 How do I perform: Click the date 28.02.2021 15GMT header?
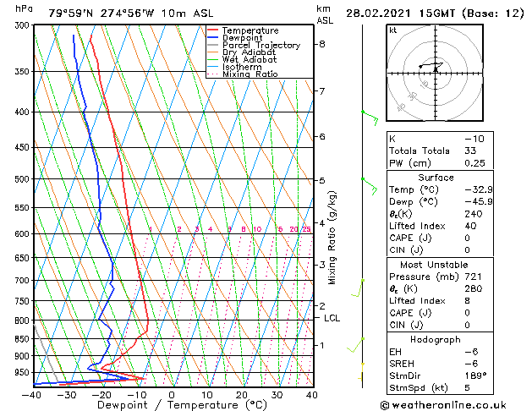(x=400, y=14)
